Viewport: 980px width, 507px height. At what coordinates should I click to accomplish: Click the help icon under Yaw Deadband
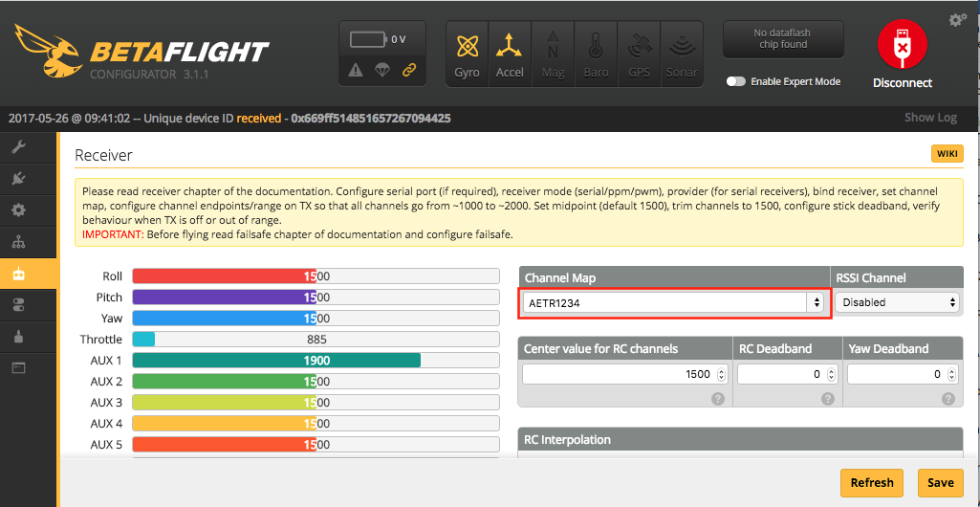pyautogui.click(x=948, y=399)
